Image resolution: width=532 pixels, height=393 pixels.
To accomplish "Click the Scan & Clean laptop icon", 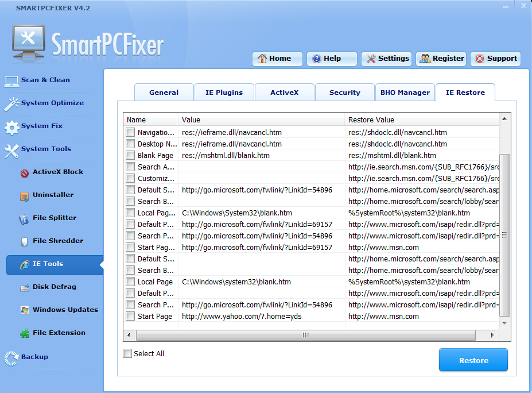I will (11, 81).
